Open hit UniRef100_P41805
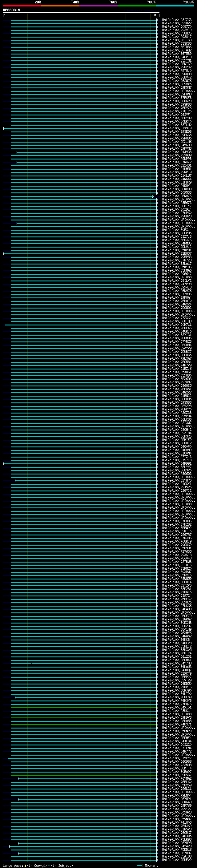Viewport: 197px width, 868px height. tap(177, 822)
